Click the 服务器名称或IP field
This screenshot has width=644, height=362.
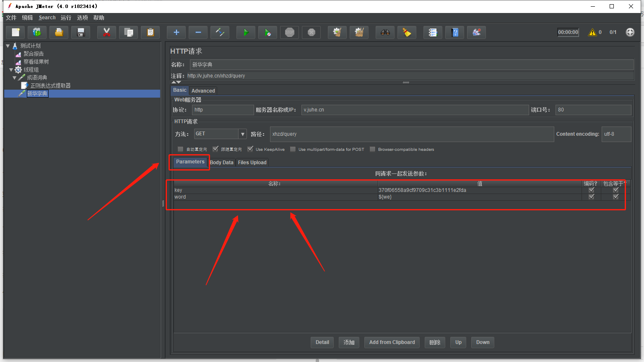point(415,110)
